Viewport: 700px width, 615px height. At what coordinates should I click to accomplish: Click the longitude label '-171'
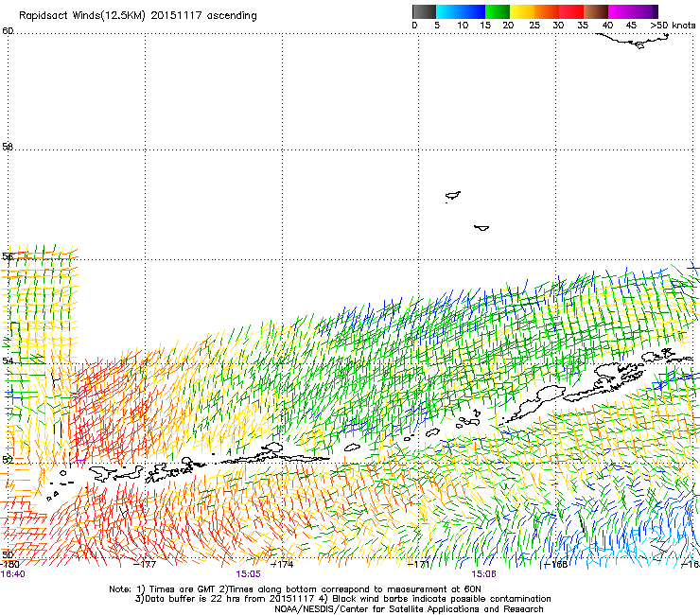[x=419, y=564]
